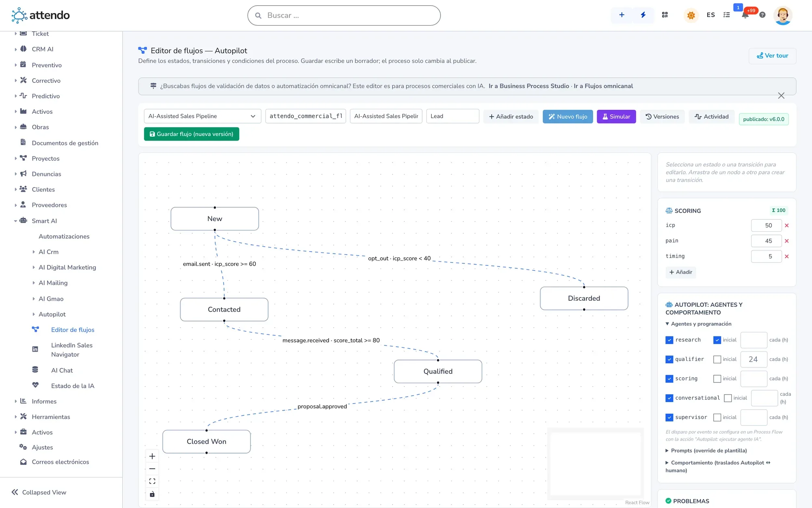Select the Qualified state node

[438, 371]
